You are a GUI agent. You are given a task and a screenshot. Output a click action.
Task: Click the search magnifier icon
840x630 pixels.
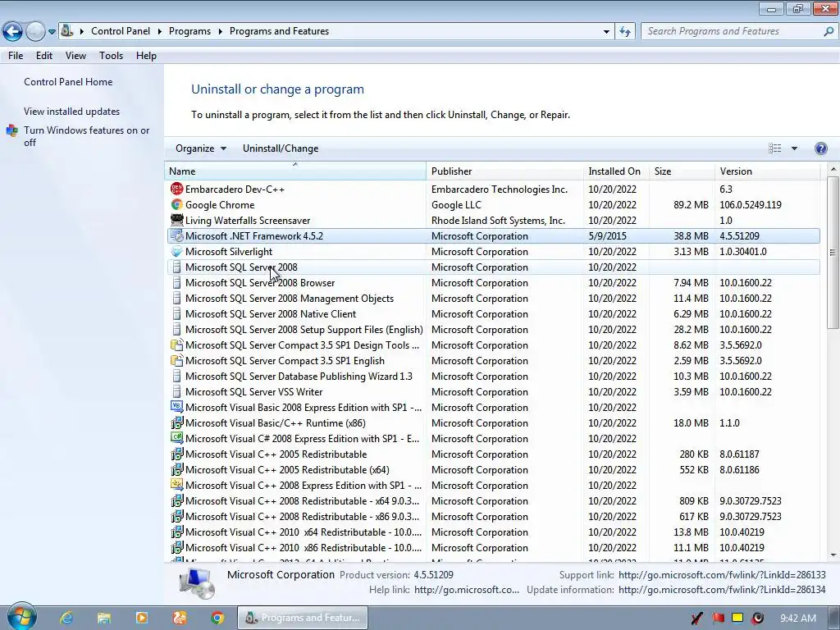click(x=829, y=31)
